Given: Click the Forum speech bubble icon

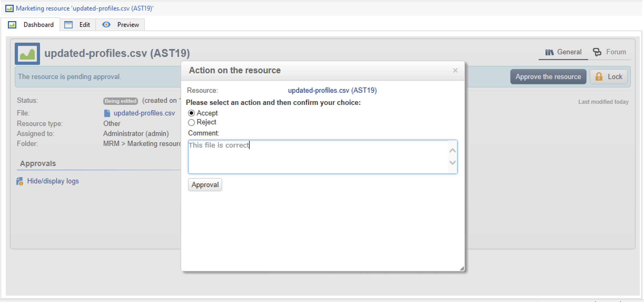Looking at the screenshot, I should click(x=597, y=52).
